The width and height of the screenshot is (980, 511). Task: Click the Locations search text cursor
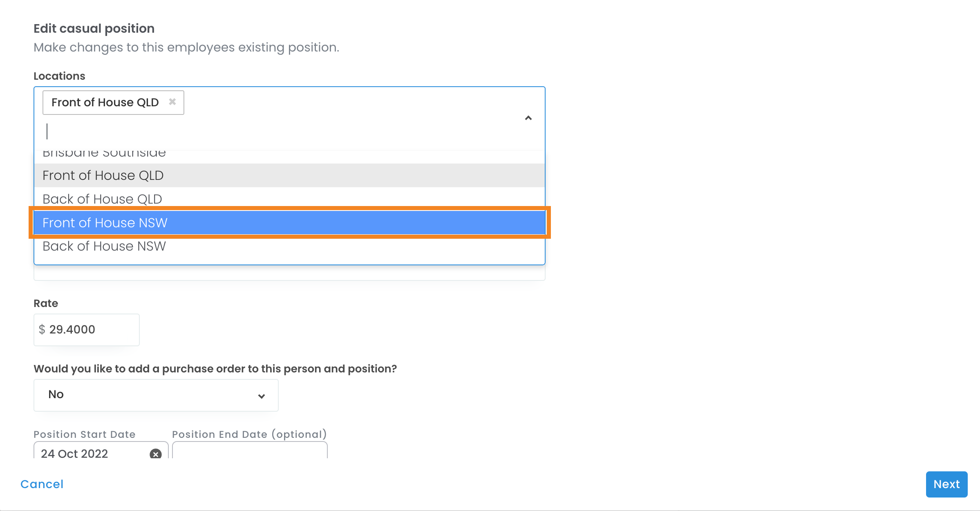point(48,131)
